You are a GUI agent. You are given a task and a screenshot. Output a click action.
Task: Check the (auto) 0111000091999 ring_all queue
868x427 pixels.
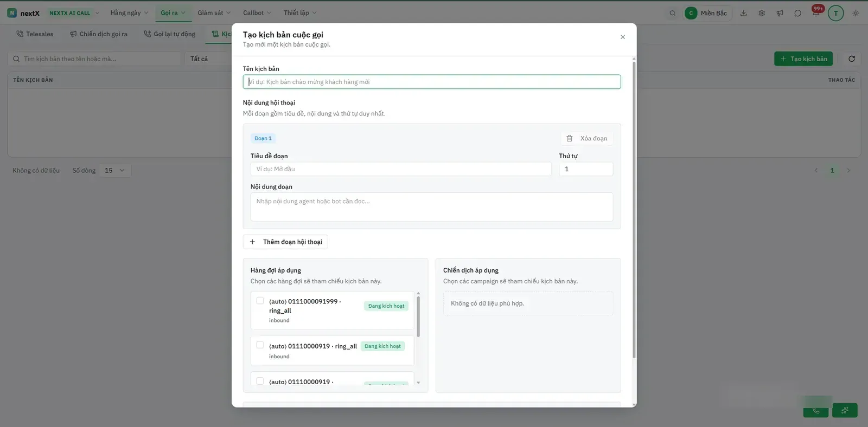pos(260,301)
